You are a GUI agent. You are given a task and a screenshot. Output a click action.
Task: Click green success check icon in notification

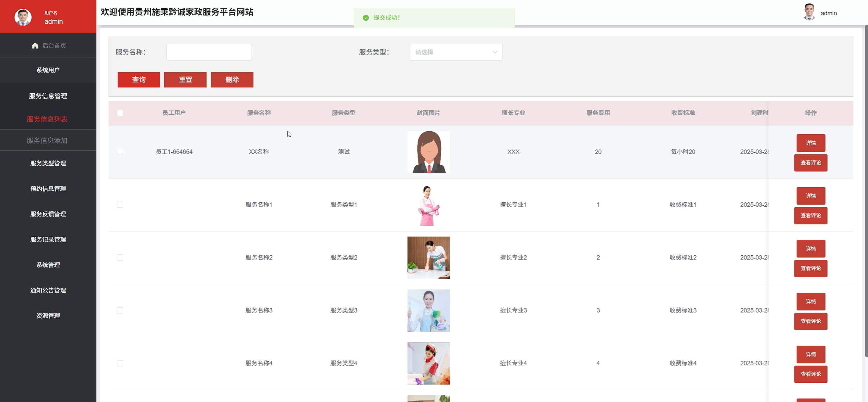coord(366,18)
